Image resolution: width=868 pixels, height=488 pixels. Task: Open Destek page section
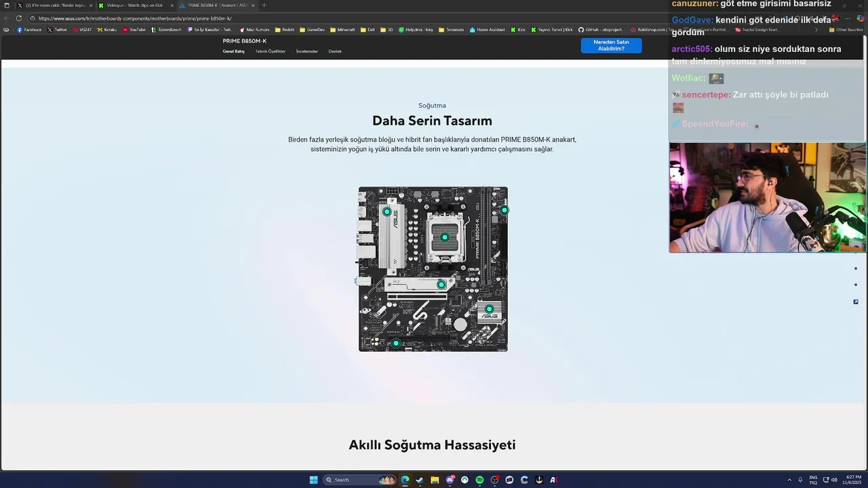click(x=335, y=52)
